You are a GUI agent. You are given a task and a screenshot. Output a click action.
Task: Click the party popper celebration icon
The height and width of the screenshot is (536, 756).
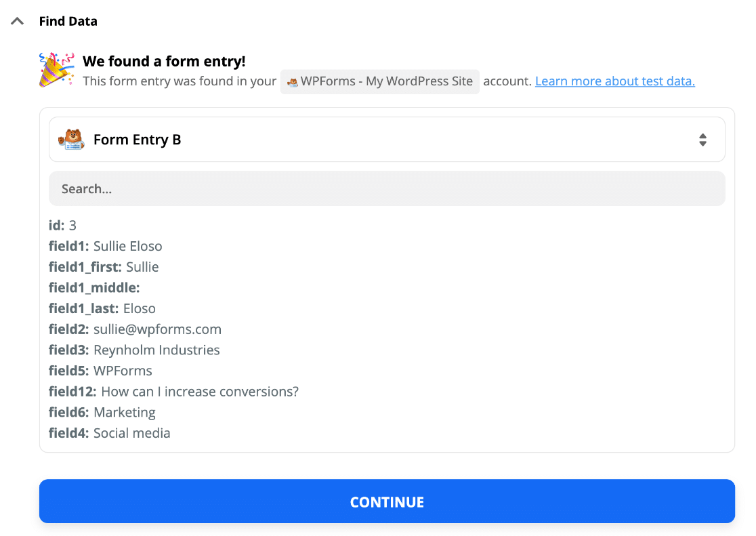click(56, 70)
